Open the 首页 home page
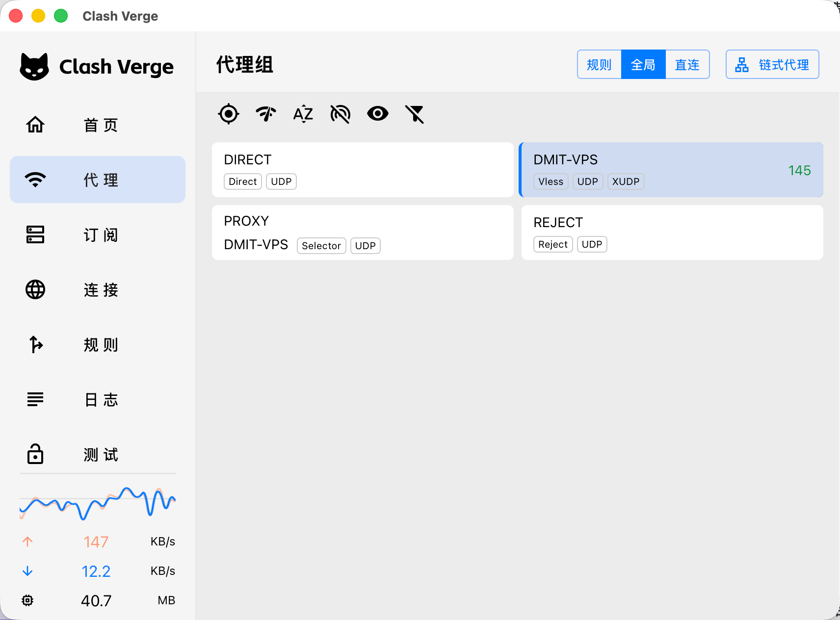This screenshot has height=620, width=840. (98, 125)
